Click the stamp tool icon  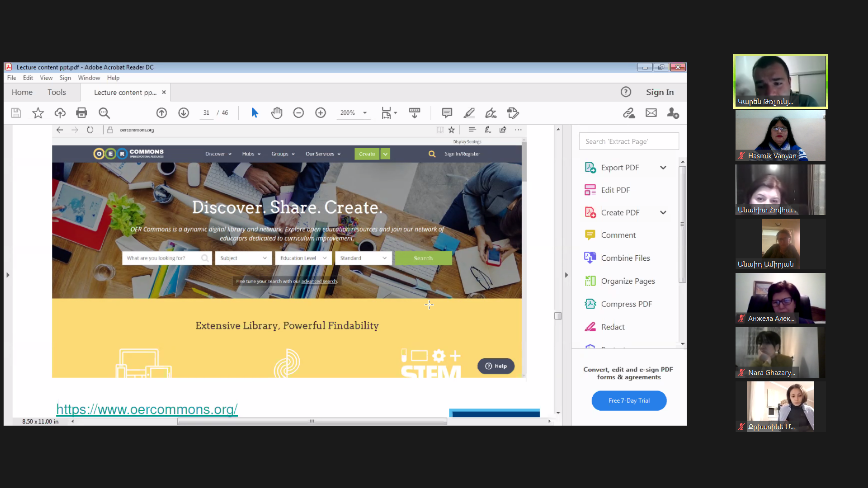(x=513, y=113)
